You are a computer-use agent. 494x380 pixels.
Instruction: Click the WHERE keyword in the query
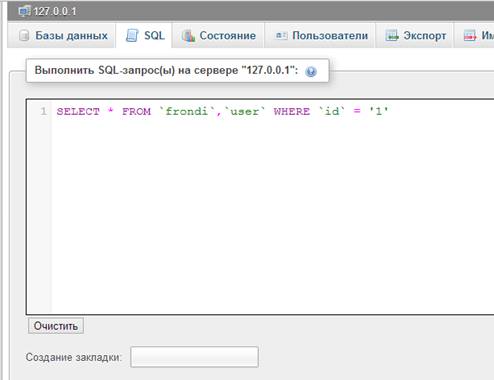coord(292,111)
